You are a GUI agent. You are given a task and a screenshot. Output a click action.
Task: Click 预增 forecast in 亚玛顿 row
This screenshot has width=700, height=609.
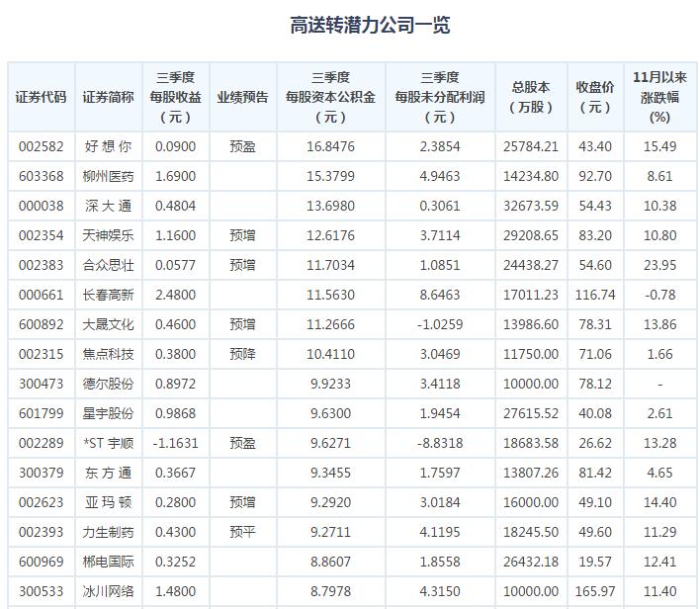tap(242, 502)
